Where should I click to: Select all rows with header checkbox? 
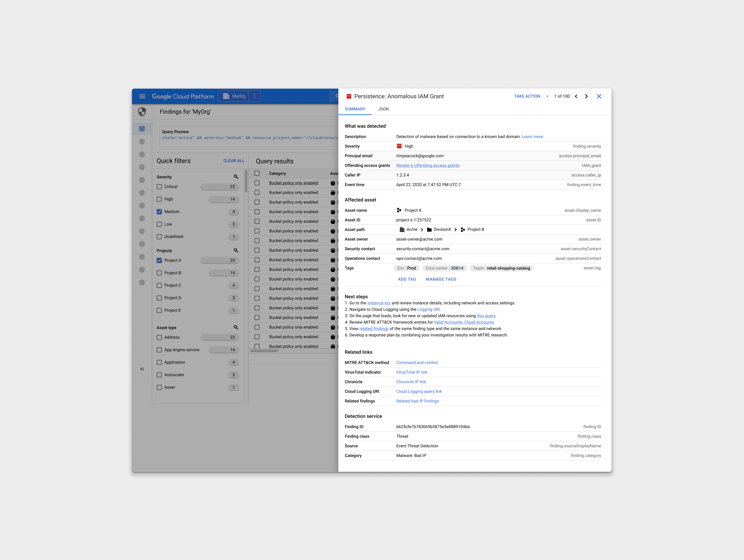pos(257,173)
